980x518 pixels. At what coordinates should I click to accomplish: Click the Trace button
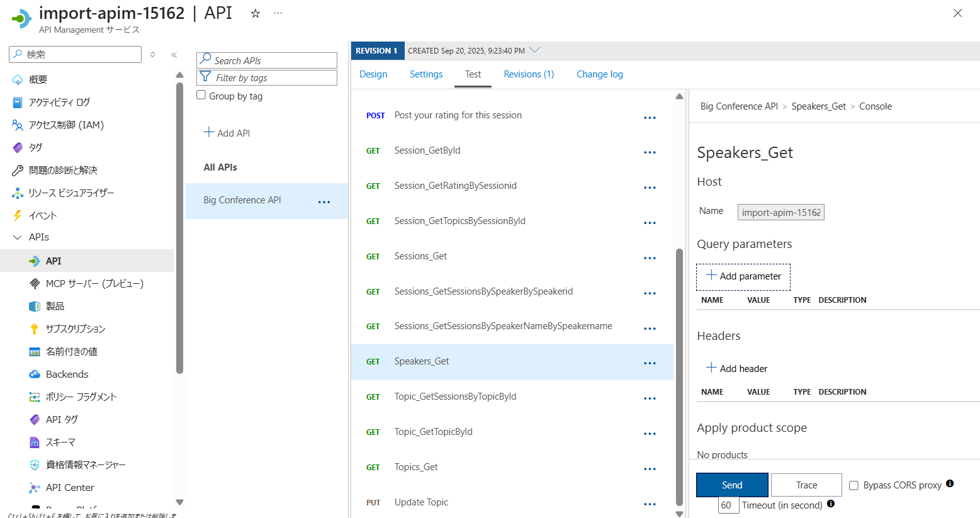pyautogui.click(x=806, y=485)
